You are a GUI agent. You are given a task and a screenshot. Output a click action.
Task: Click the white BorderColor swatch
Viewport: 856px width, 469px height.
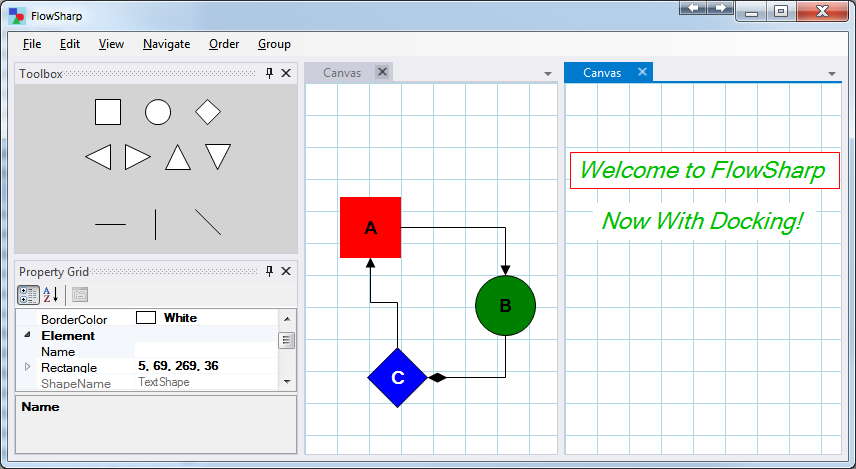point(146,318)
